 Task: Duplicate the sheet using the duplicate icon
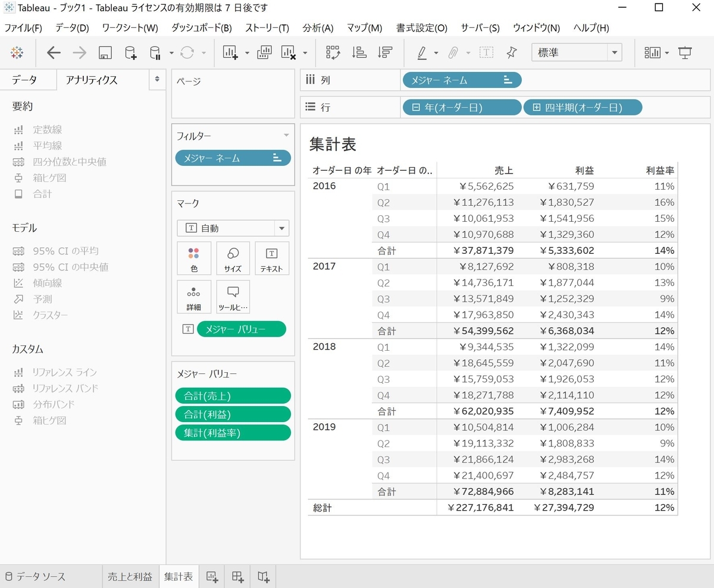pos(264,52)
